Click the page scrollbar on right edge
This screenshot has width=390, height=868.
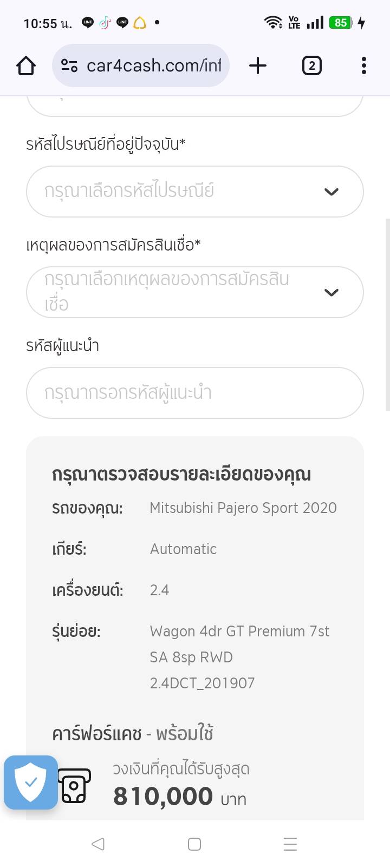pos(387,314)
